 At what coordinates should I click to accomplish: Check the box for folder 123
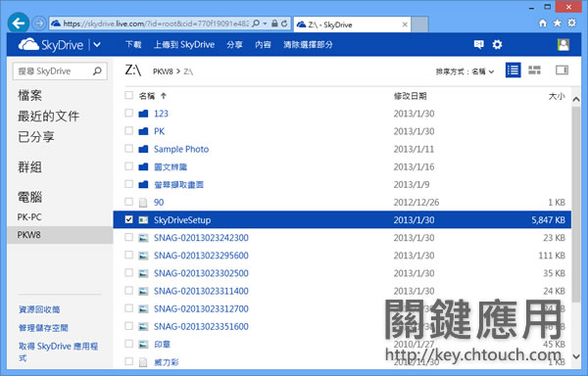tap(128, 113)
